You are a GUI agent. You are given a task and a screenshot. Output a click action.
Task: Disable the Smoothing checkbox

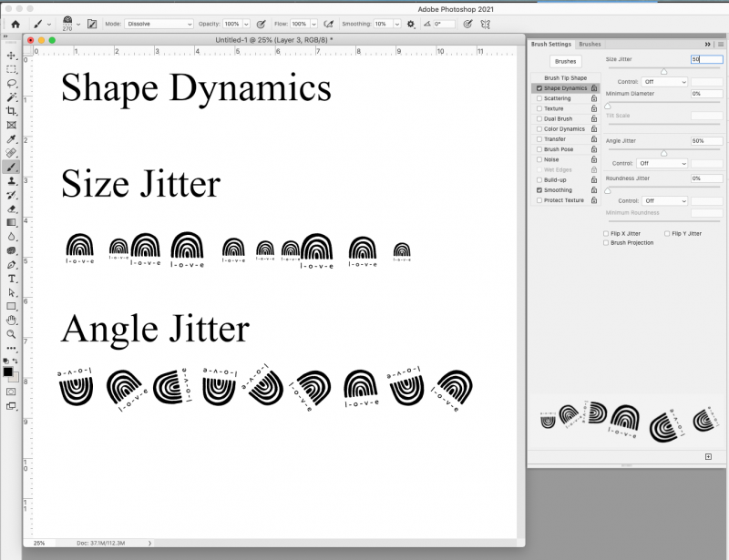point(539,190)
